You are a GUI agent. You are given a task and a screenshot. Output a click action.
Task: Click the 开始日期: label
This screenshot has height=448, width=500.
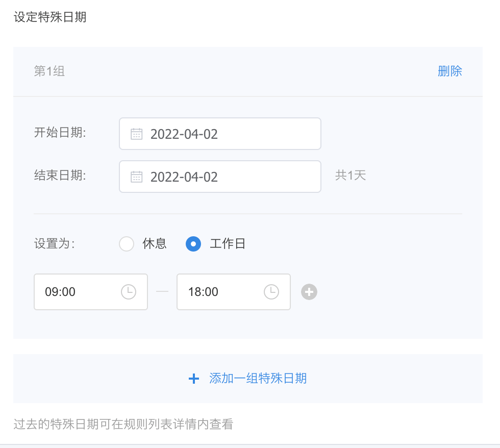click(60, 132)
